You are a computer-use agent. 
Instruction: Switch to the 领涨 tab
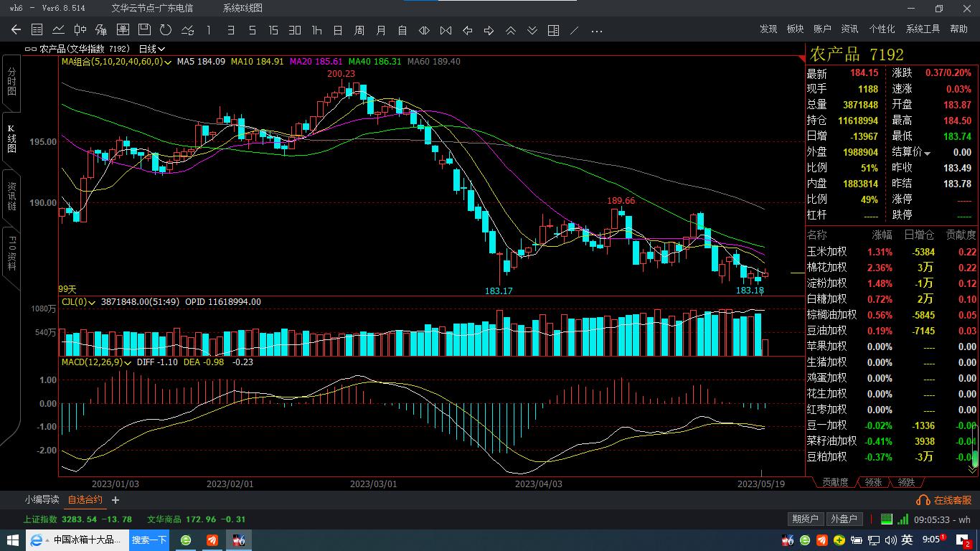(x=873, y=483)
